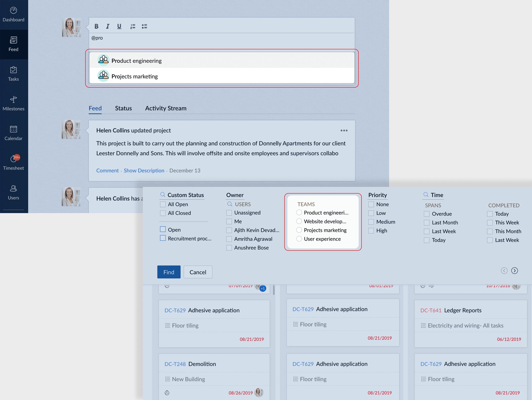This screenshot has height=400, width=532.
Task: Choose Product engineering from mention list
Action: pos(222,60)
